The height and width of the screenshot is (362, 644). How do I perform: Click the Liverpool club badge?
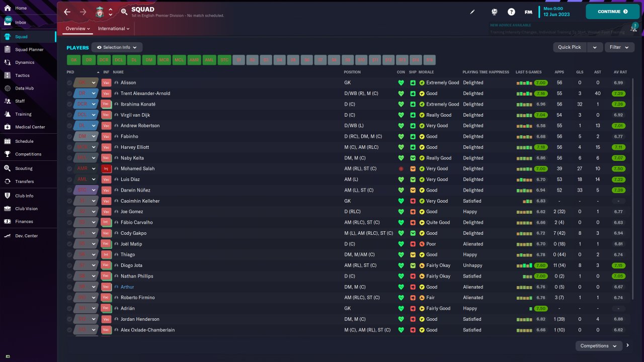100,12
